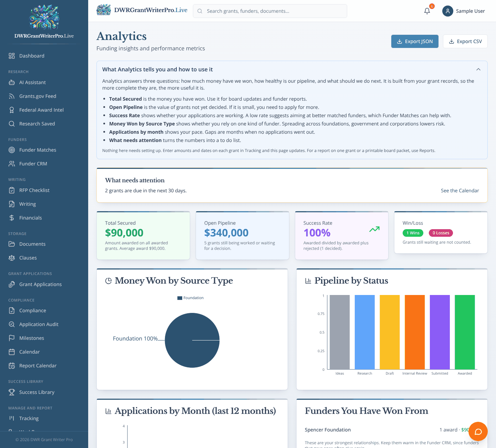Click the orange Internal Review bar
The height and width of the screenshot is (448, 496).
(x=415, y=332)
